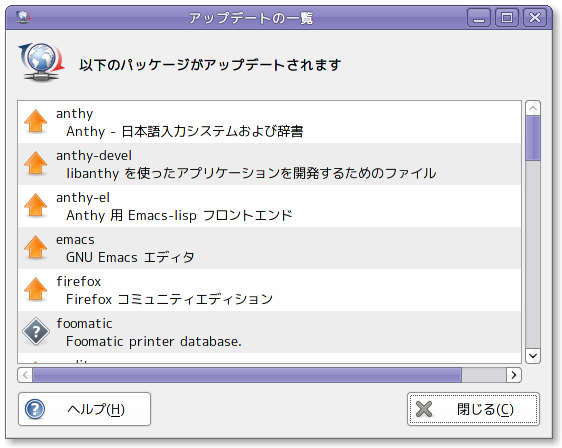The height and width of the screenshot is (448, 562).
Task: Click the update arrow icon for emacs
Action: click(35, 247)
